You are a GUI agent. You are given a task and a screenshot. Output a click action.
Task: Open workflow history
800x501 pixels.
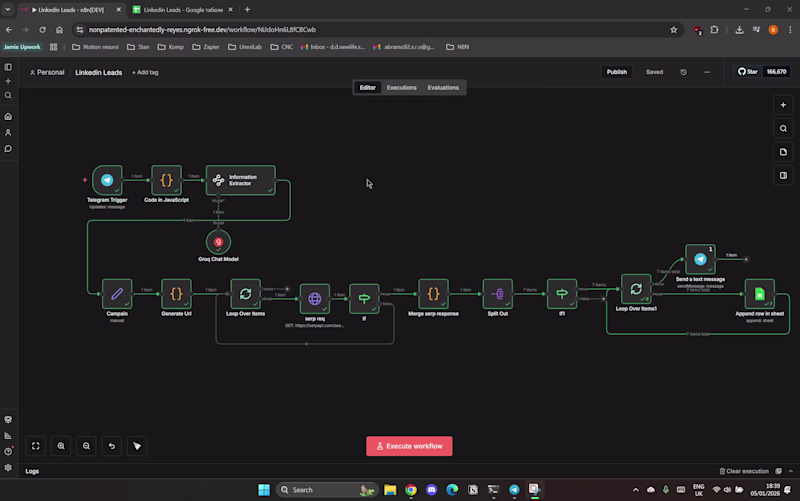point(683,72)
